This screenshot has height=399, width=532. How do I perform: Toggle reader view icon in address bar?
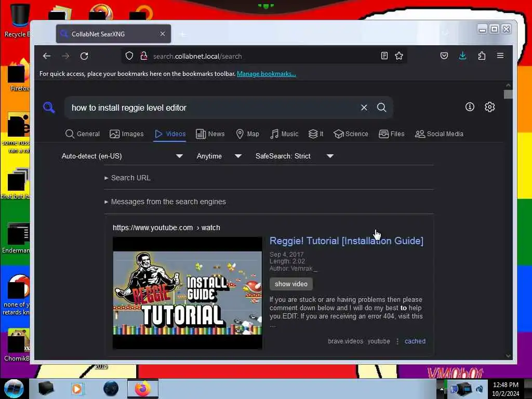coord(384,56)
